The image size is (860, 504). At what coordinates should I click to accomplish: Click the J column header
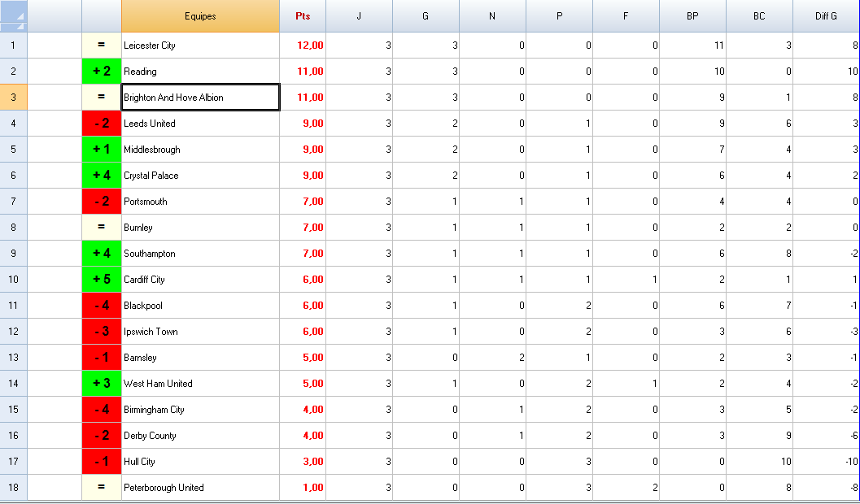(x=360, y=16)
